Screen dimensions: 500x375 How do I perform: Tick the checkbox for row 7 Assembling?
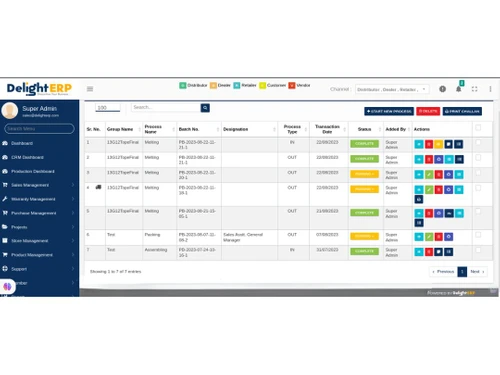(x=478, y=250)
